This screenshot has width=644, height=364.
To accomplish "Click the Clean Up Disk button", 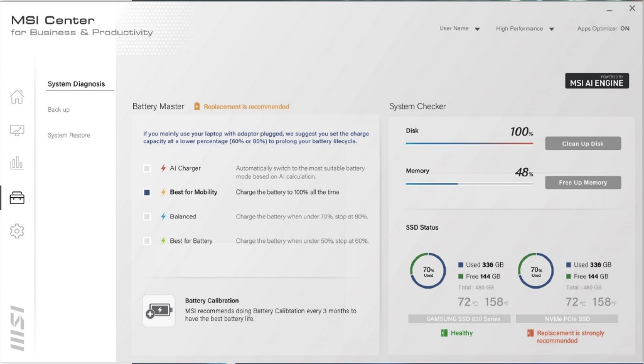I will [x=583, y=143].
